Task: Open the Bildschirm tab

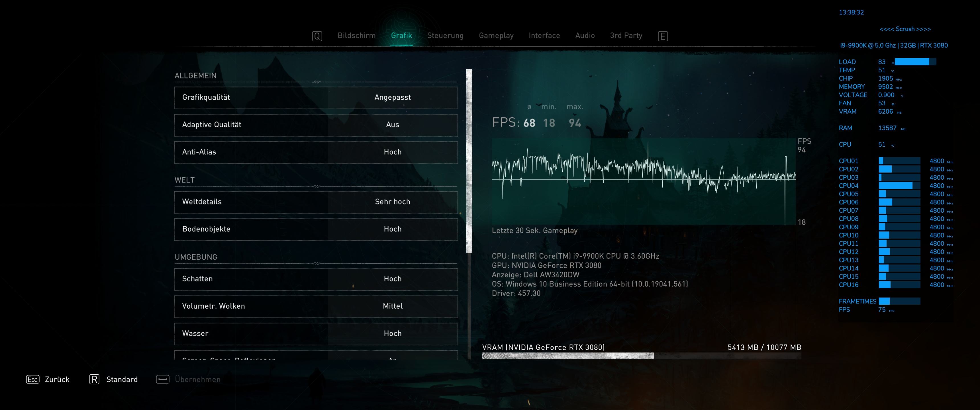Action: pos(356,35)
